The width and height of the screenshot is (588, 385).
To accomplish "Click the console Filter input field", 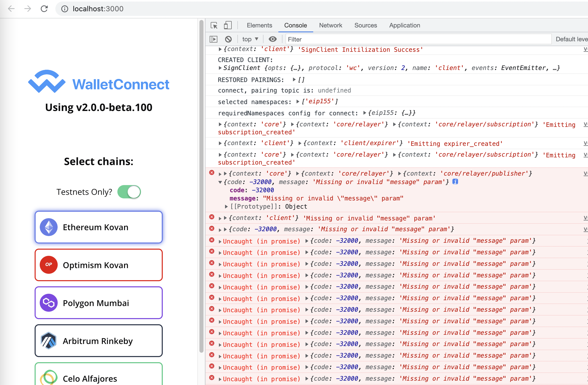I will tap(418, 39).
